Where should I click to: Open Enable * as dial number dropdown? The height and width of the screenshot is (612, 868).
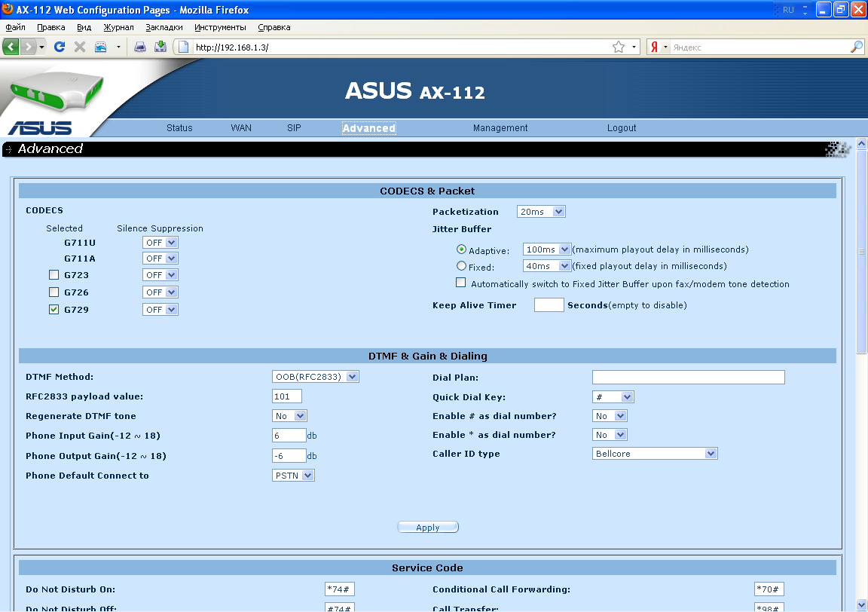[610, 435]
